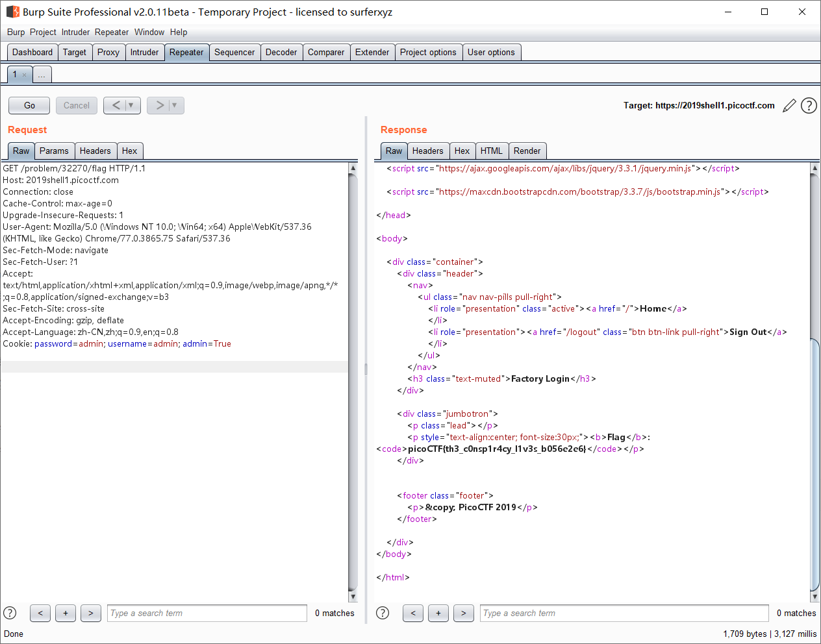This screenshot has height=644, width=821.
Task: Switch to the Proxy tab
Action: (x=108, y=53)
